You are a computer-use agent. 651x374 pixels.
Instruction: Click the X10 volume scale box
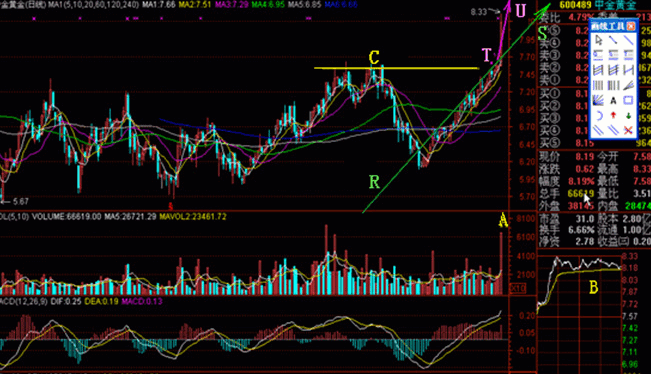point(518,288)
